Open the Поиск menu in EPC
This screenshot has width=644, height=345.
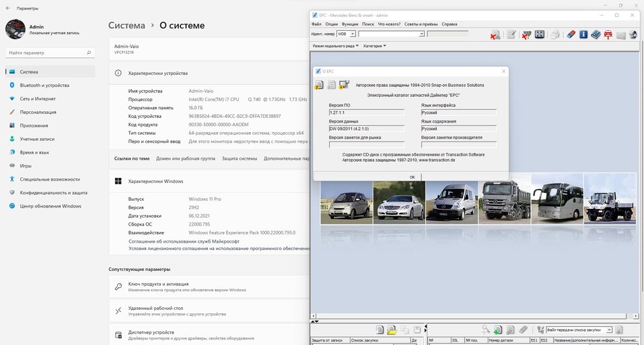click(x=368, y=24)
